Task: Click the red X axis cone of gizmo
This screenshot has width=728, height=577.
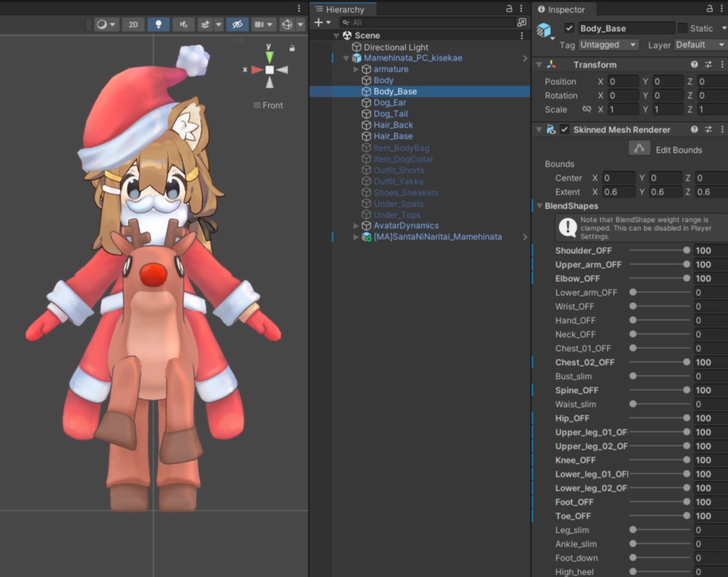Action: point(257,70)
